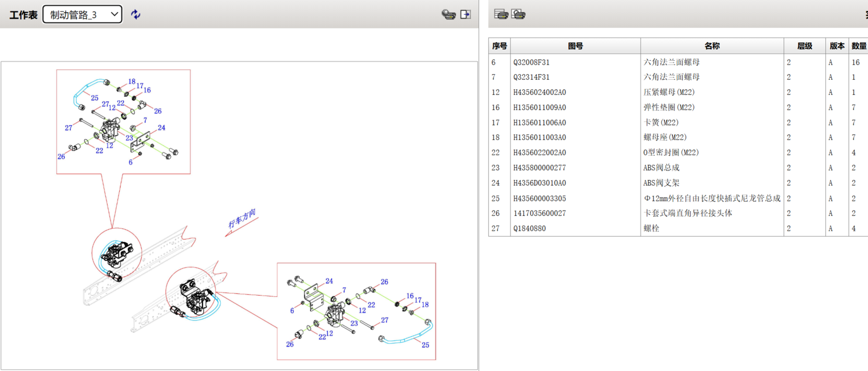Click the 名称 column header
The image size is (868, 371).
[x=712, y=46]
